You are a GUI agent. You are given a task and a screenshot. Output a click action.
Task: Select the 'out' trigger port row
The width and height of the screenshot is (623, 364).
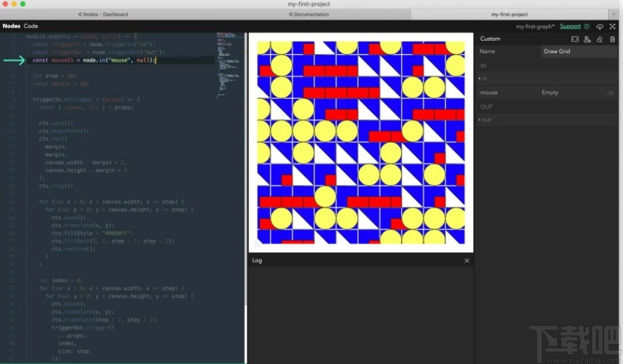[547, 120]
